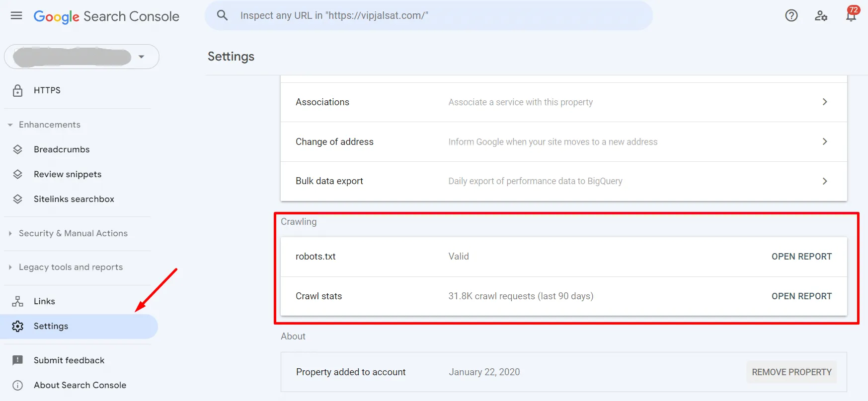Open users and permissions settings icon
The height and width of the screenshot is (401, 868).
(x=821, y=16)
